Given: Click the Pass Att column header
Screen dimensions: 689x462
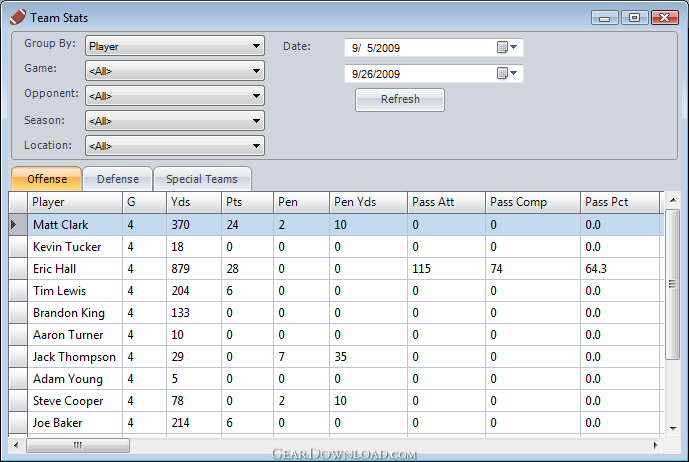Looking at the screenshot, I should 446,202.
